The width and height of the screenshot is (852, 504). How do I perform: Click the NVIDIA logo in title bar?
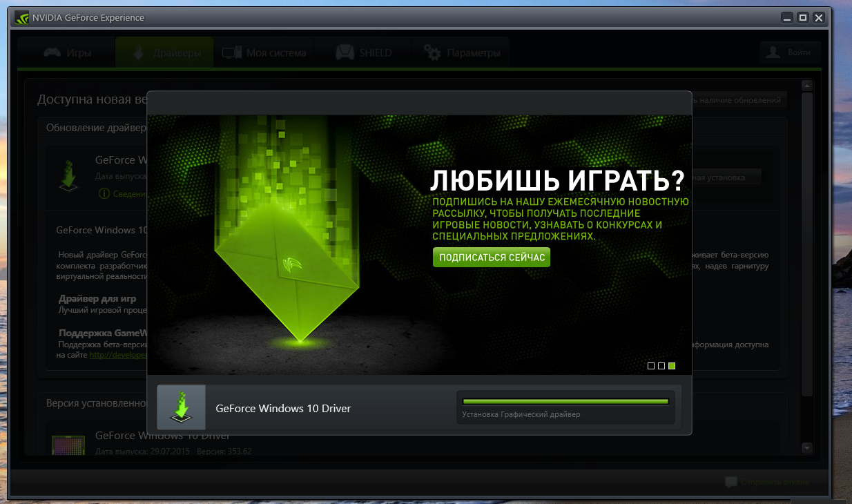pyautogui.click(x=22, y=18)
